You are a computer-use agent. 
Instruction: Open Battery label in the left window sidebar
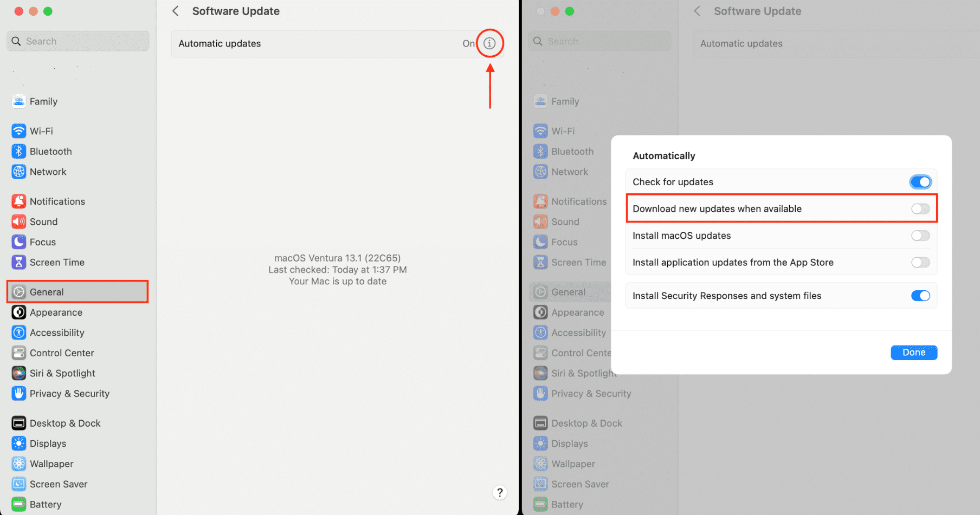click(46, 505)
